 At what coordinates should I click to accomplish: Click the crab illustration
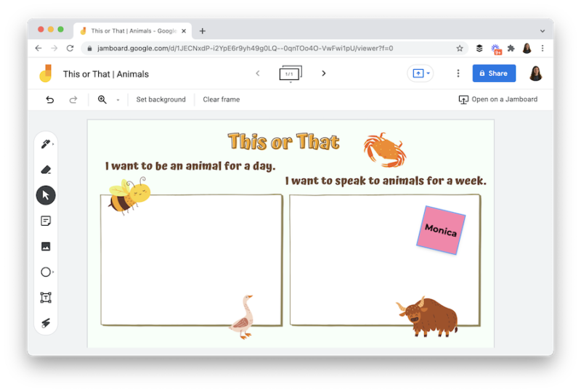click(x=385, y=150)
